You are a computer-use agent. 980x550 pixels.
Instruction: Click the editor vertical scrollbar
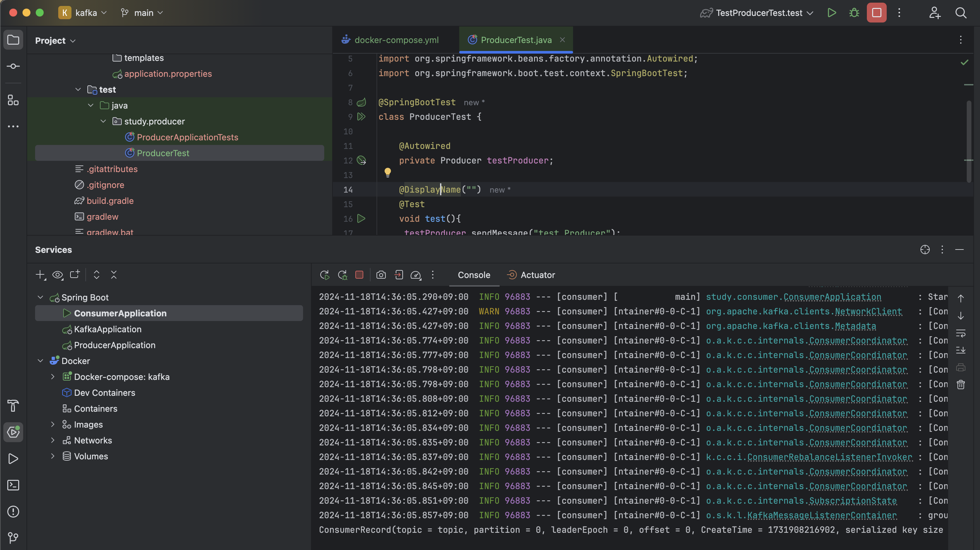pos(969,141)
